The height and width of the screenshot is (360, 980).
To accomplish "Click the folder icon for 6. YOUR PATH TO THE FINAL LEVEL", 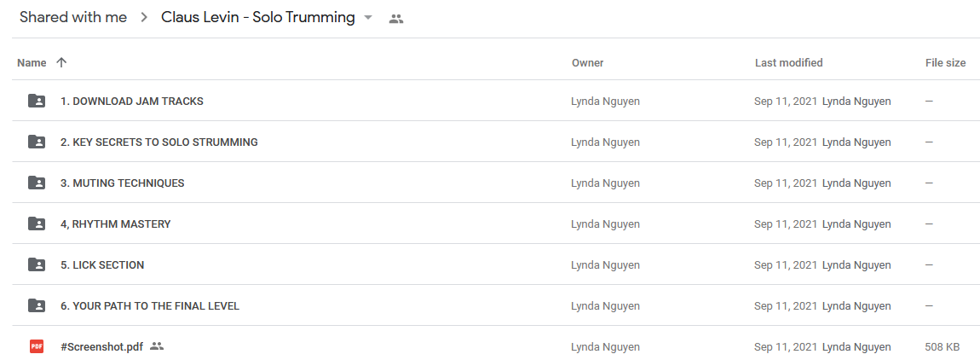I will coord(37,306).
